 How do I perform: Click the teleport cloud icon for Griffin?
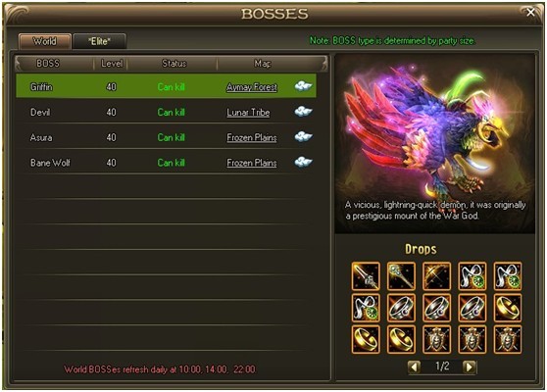(x=303, y=86)
